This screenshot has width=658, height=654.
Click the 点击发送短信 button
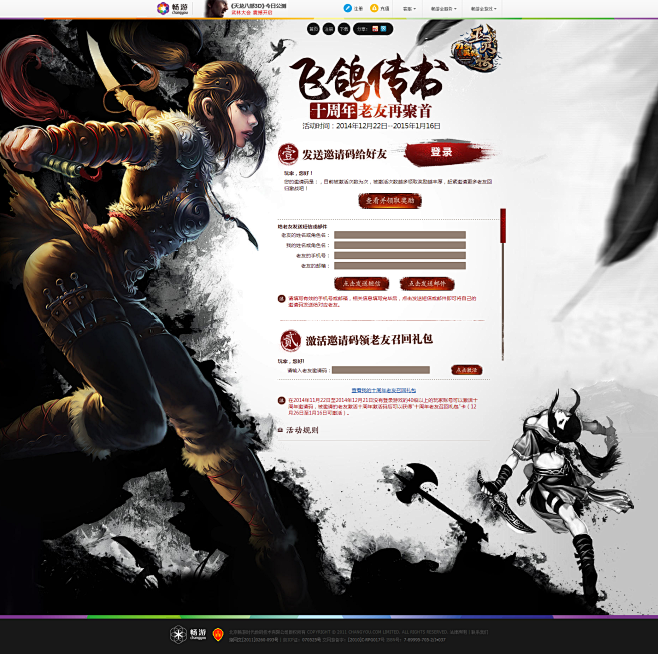click(361, 283)
